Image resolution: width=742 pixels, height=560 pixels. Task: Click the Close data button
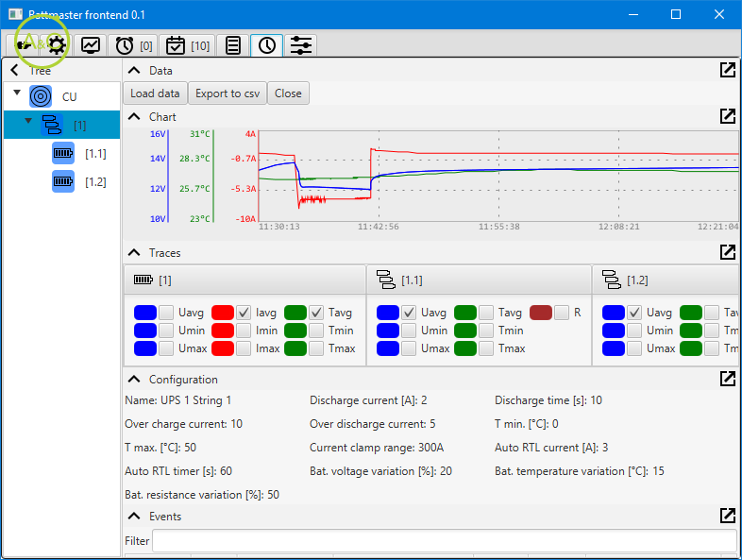[x=288, y=93]
